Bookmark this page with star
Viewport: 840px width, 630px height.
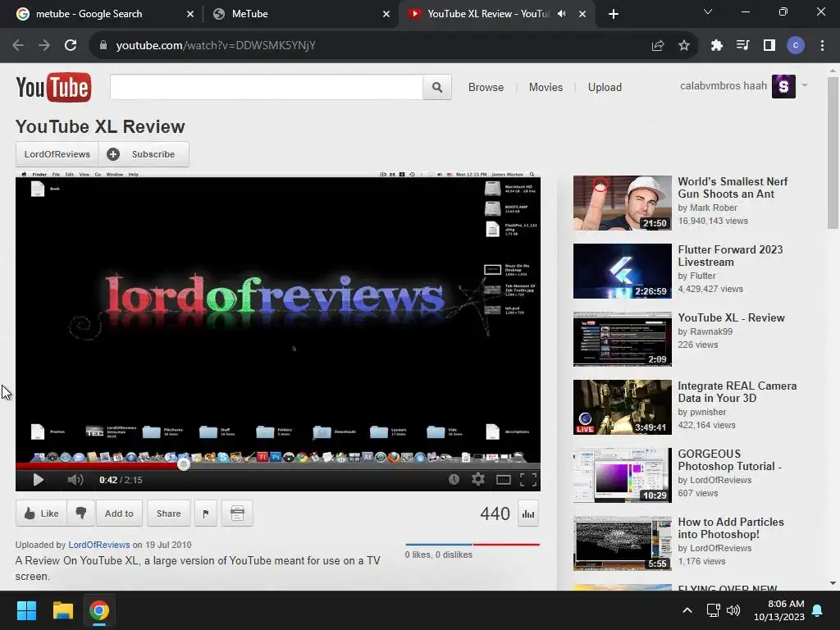coord(683,46)
